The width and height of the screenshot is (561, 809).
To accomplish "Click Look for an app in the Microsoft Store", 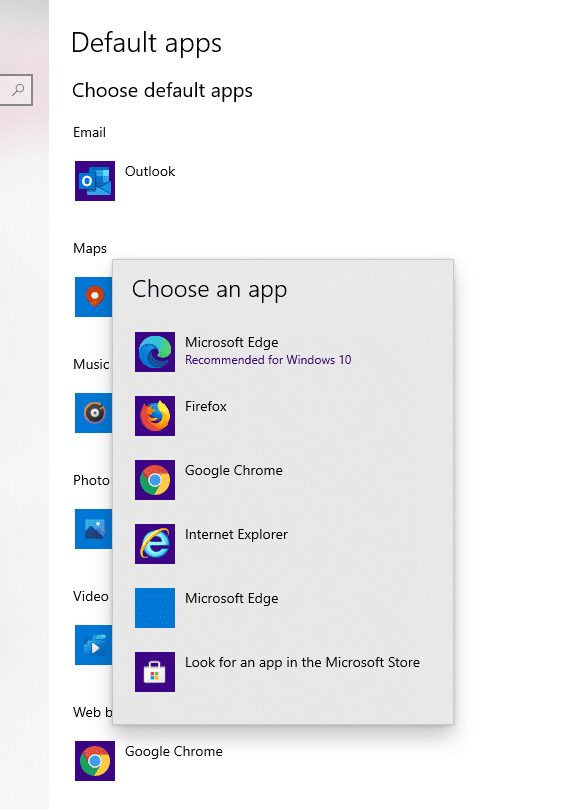I will click(x=302, y=662).
